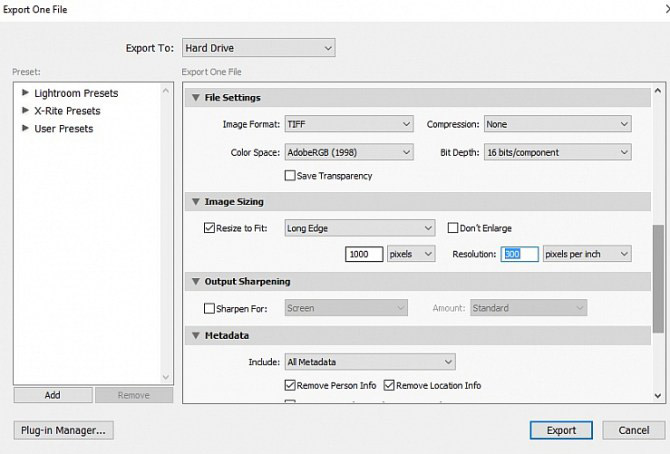
Task: Uncheck the Resize to Fit option
Action: pos(209,228)
